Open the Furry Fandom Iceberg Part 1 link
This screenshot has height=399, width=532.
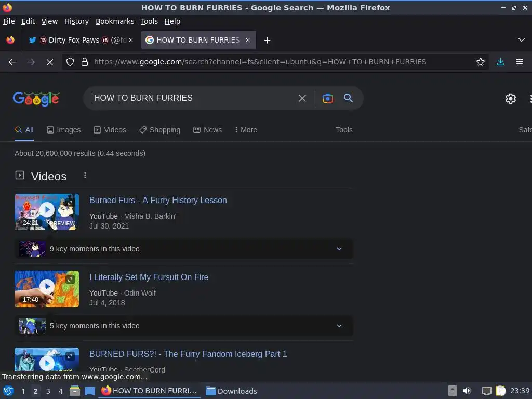188,354
